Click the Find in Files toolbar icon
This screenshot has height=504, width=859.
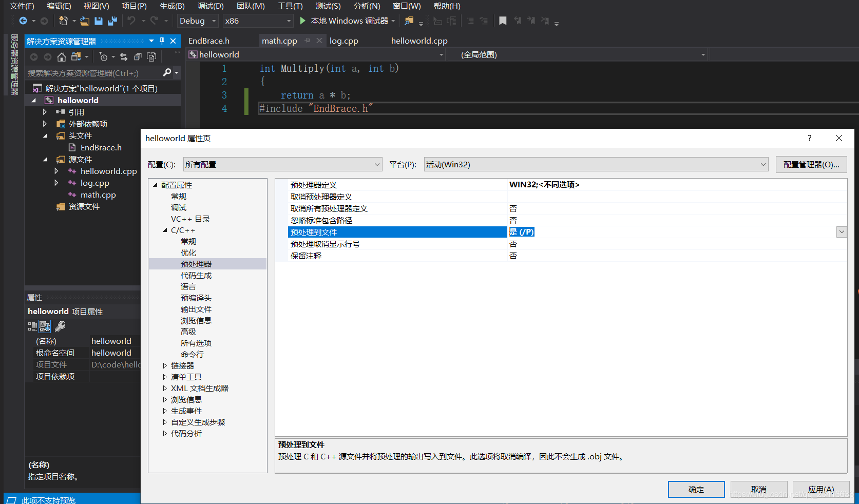click(x=409, y=21)
